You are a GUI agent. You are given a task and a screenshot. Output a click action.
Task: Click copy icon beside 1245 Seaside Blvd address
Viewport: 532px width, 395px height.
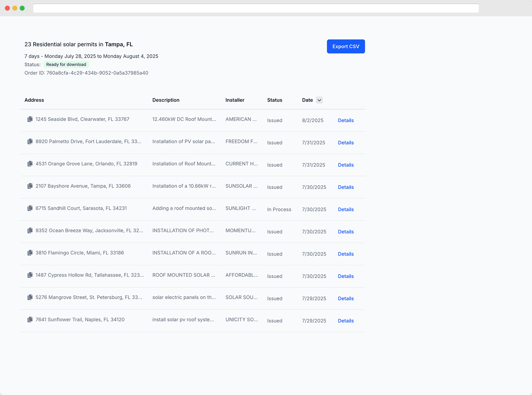click(30, 119)
